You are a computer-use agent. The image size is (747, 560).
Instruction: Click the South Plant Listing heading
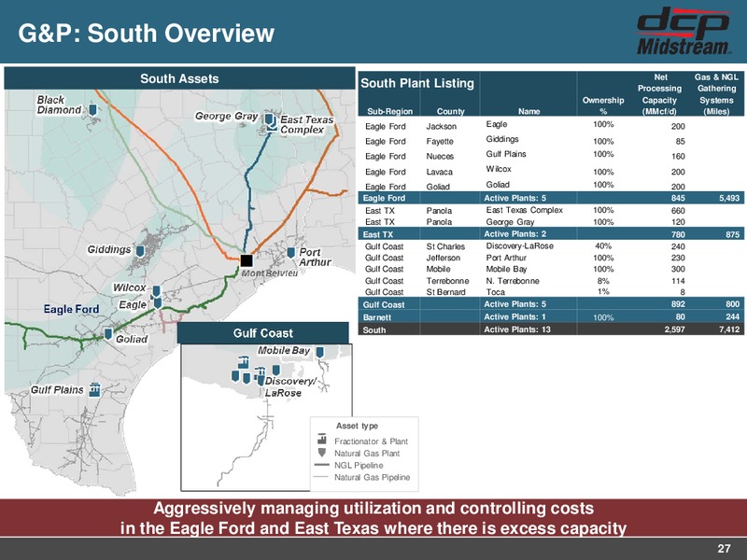(x=417, y=83)
